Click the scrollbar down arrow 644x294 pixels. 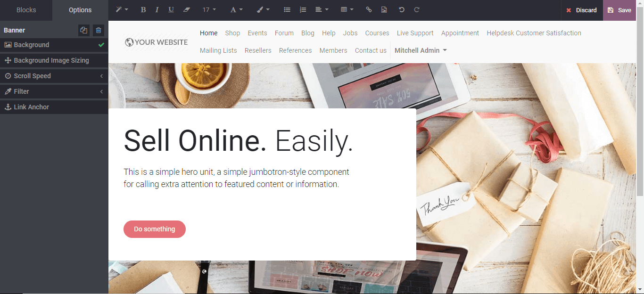click(640, 289)
